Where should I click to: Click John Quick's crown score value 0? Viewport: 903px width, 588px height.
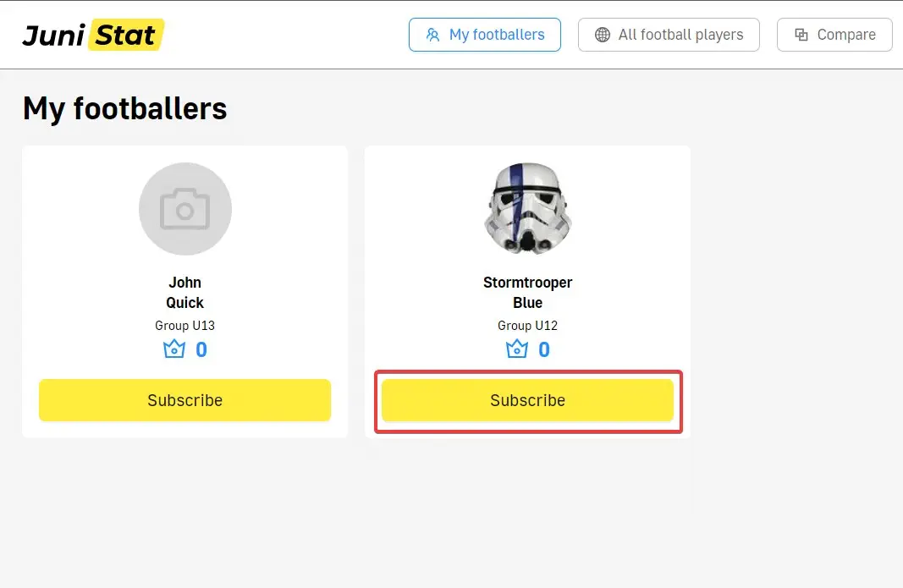(x=201, y=349)
